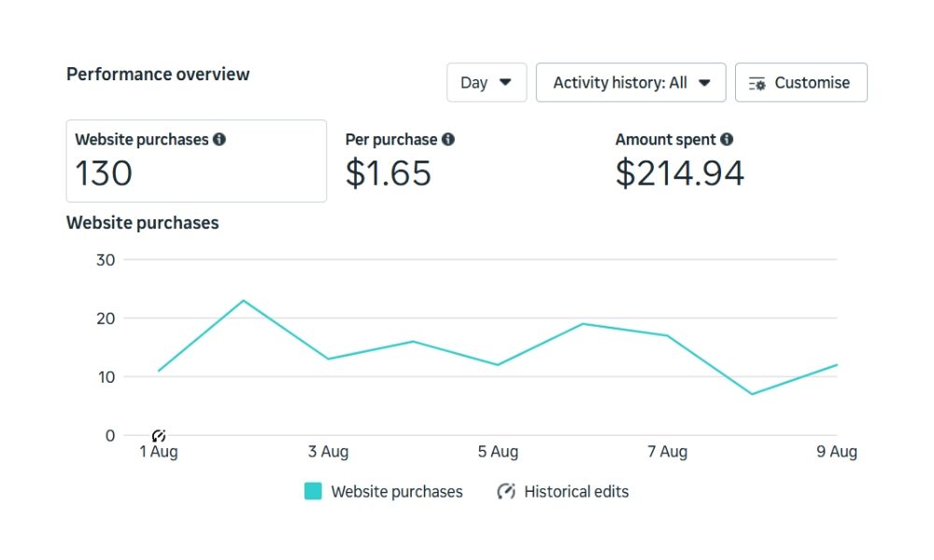934x560 pixels.
Task: Click the Amount spent info icon
Action: point(727,139)
